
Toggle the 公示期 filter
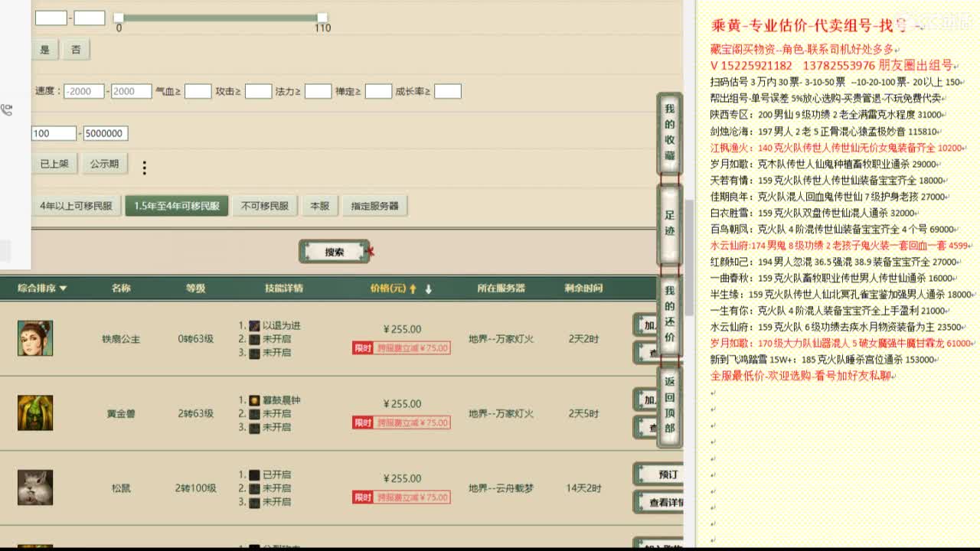coord(104,164)
